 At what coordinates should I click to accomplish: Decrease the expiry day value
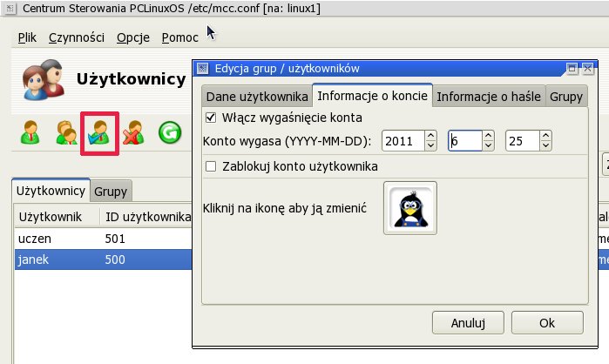(x=545, y=145)
